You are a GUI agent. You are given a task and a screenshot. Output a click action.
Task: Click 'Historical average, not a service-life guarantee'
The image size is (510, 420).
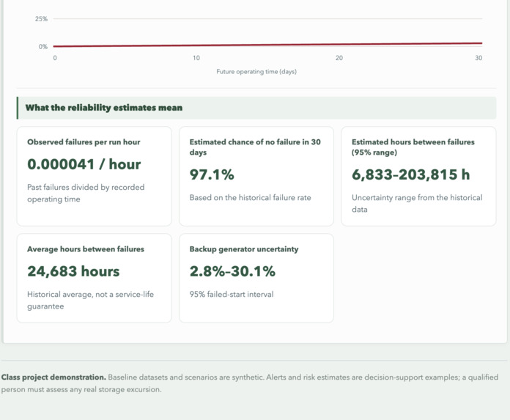click(x=90, y=301)
